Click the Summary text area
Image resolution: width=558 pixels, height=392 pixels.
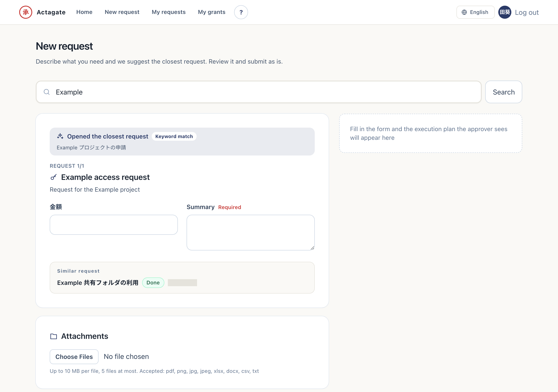point(251,232)
